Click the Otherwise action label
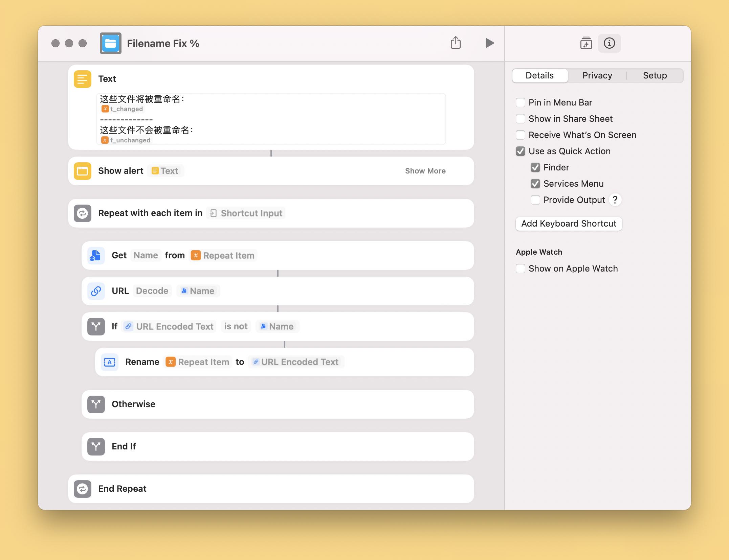Image resolution: width=729 pixels, height=560 pixels. [133, 404]
